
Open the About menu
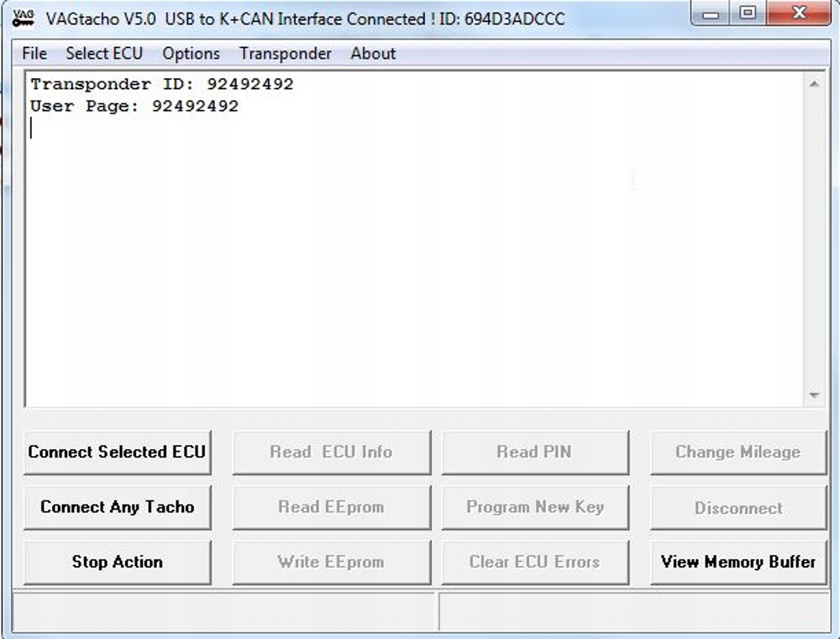(x=374, y=54)
